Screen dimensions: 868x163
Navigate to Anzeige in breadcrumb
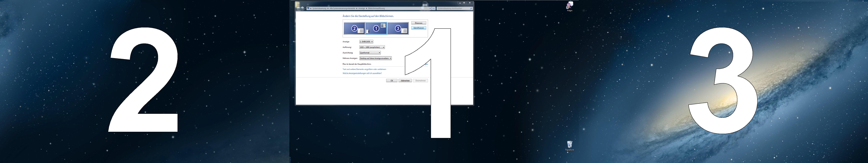pos(362,8)
